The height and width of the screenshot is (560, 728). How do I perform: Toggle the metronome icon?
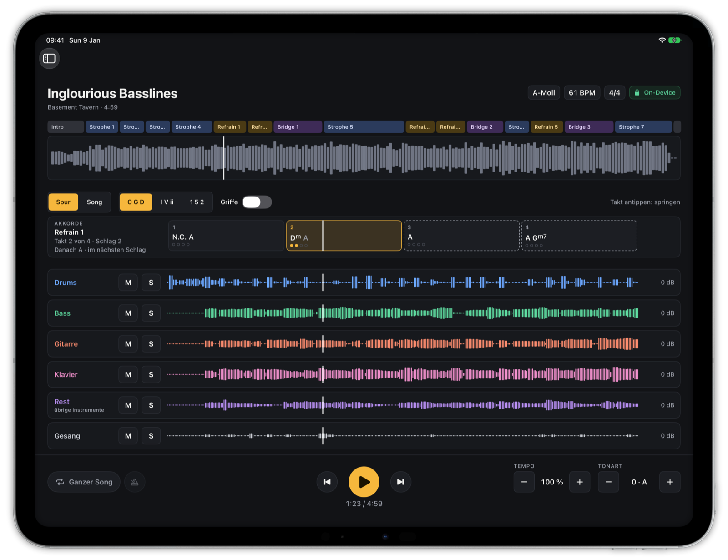point(135,482)
